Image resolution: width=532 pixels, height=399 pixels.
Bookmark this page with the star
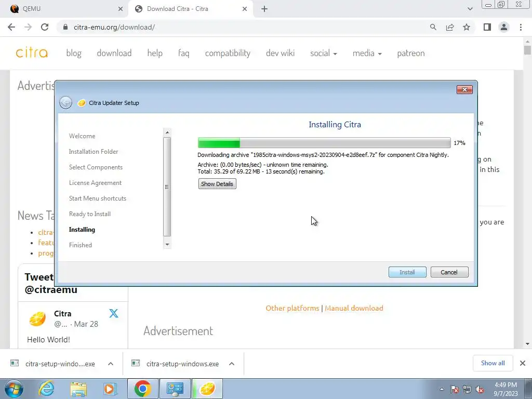pyautogui.click(x=467, y=27)
